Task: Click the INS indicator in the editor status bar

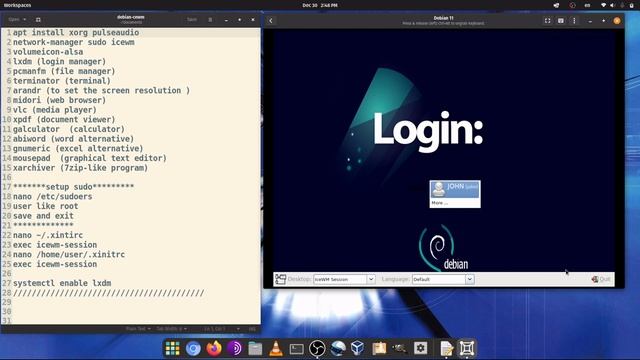Action: 252,329
